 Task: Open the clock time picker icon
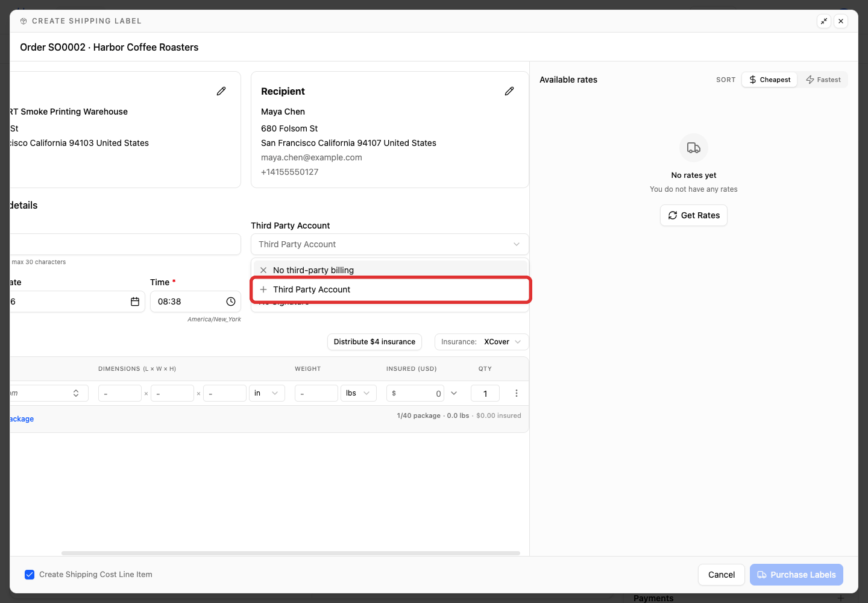click(x=231, y=301)
